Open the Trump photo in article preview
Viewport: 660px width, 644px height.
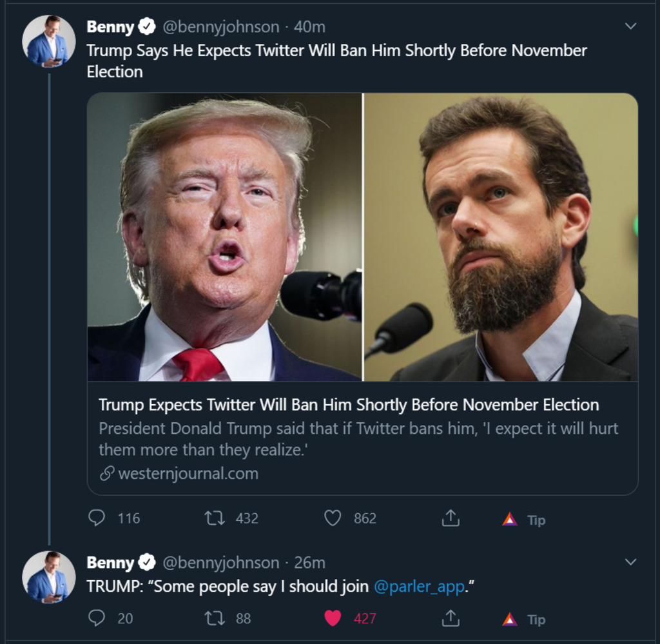point(224,237)
